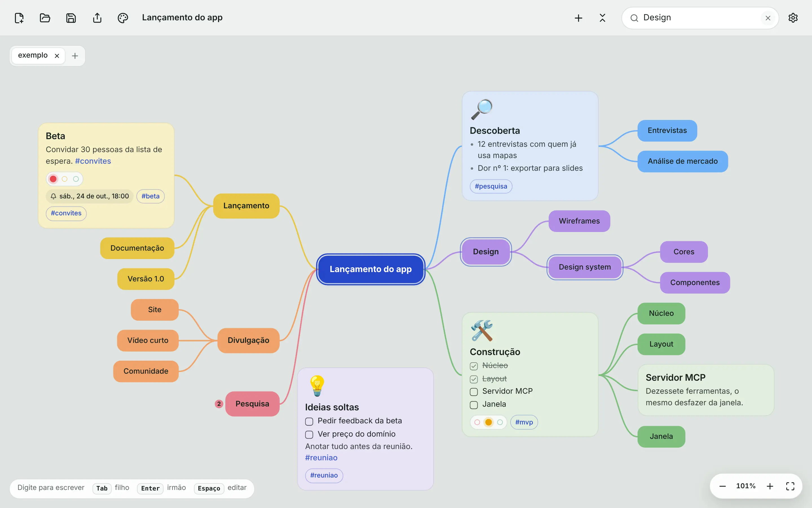Select the orange priority dot in Construção
Viewport: 812px width, 508px height.
[489, 422]
